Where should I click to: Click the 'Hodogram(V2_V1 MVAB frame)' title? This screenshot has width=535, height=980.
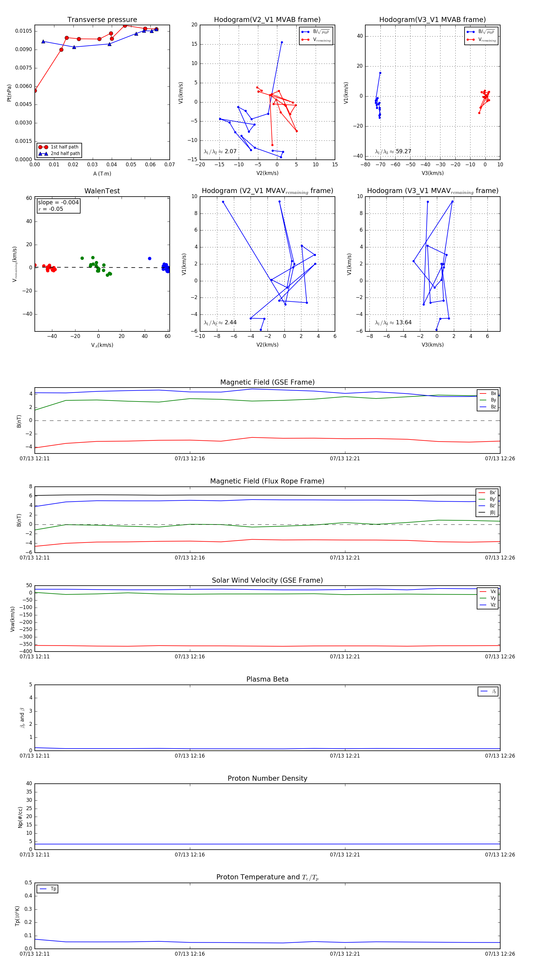(x=267, y=20)
